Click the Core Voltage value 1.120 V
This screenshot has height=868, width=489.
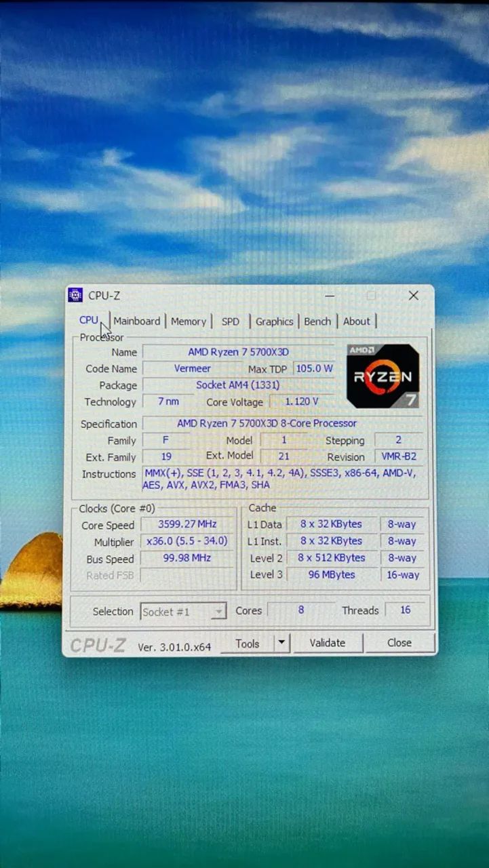(301, 401)
